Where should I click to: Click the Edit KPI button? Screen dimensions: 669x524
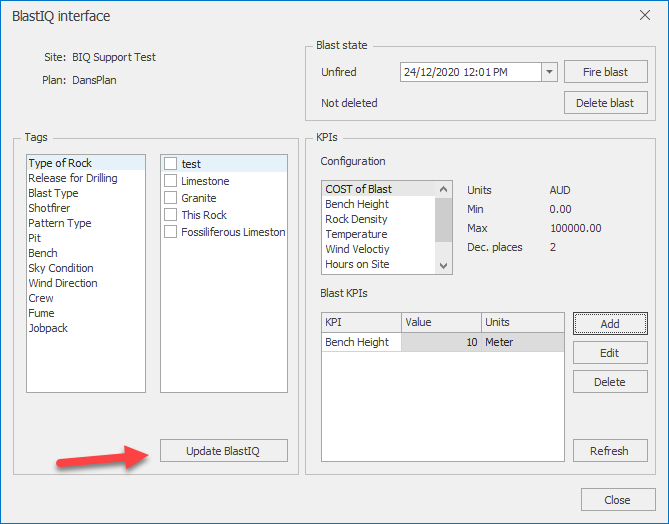[610, 352]
